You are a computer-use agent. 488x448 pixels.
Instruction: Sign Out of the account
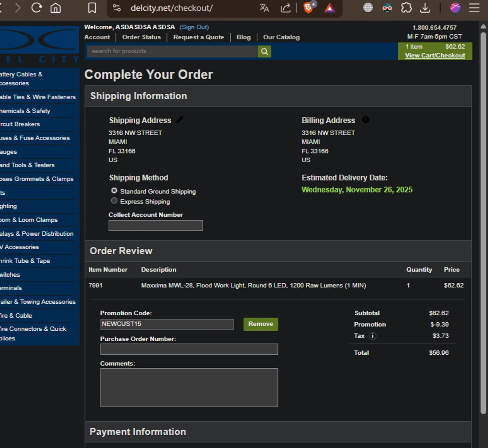click(x=194, y=27)
